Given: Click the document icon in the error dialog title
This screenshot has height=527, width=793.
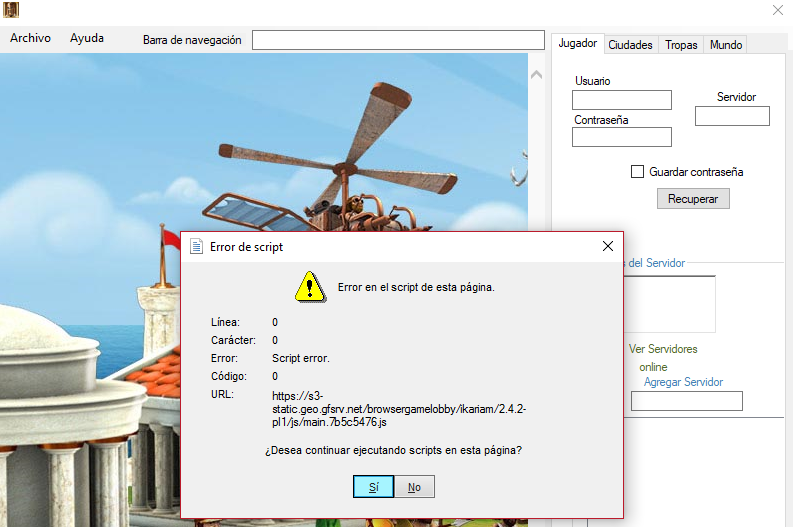Looking at the screenshot, I should coord(196,246).
